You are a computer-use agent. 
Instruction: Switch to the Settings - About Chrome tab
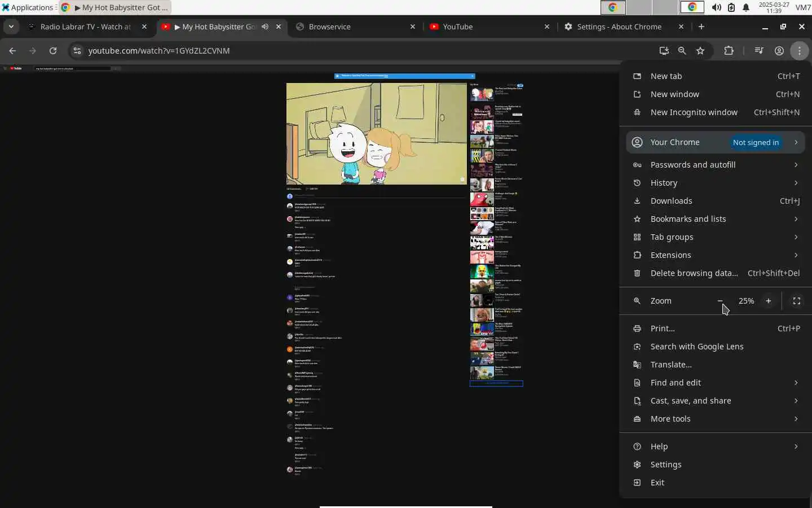pos(619,27)
